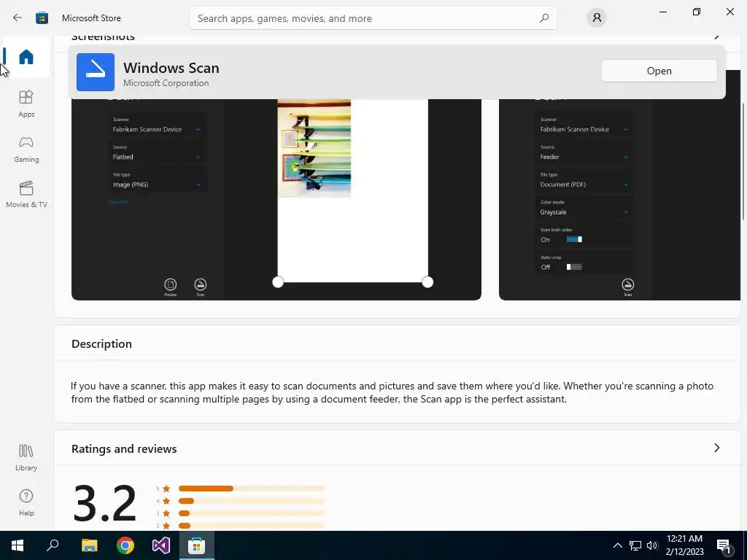Click the Microsoft Store logo icon
Viewport: 747px width, 560px height.
[x=42, y=18]
